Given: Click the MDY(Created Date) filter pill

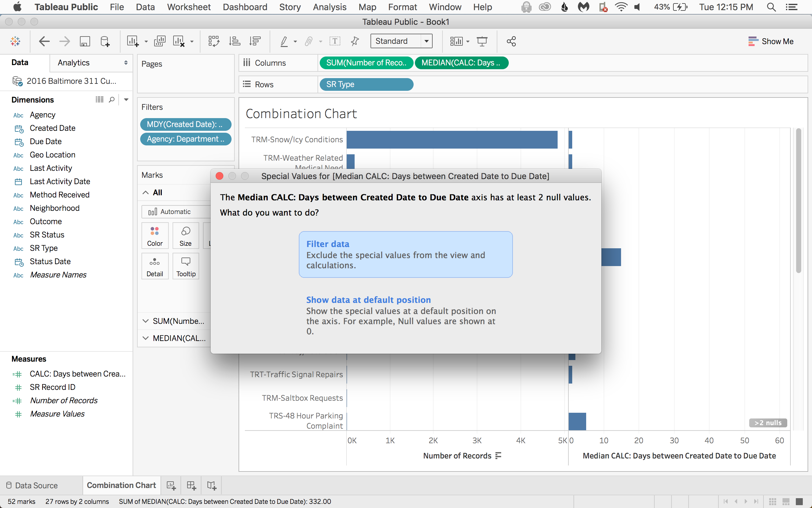Looking at the screenshot, I should pyautogui.click(x=186, y=124).
